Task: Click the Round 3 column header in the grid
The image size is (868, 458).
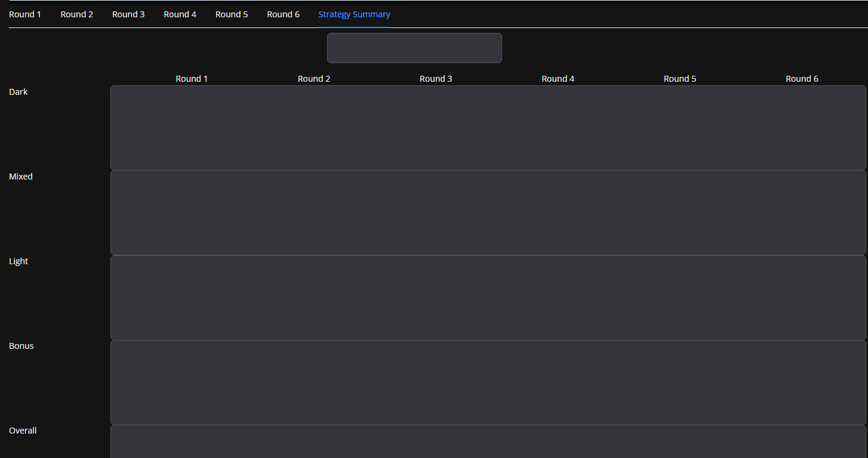Action: tap(436, 79)
